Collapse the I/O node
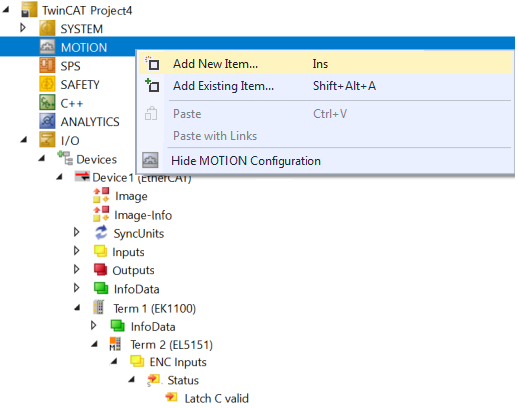Viewport: 518px width, 408px height. 24,140
